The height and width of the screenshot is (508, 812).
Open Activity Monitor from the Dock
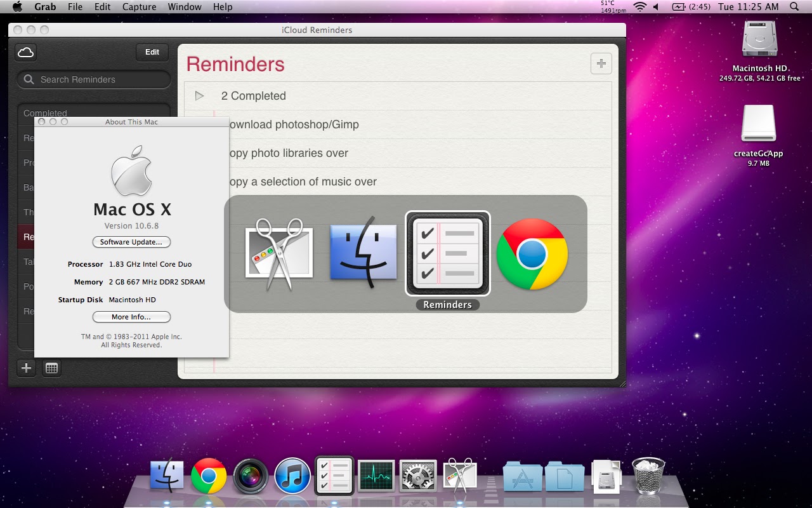tap(376, 476)
